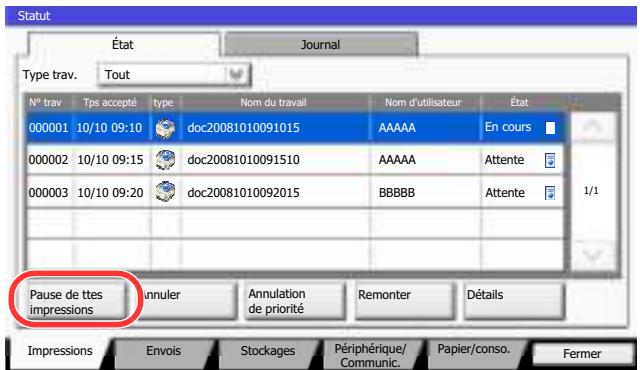Click accepted time 10/10 09:10
This screenshot has width=640, height=370.
click(x=109, y=128)
